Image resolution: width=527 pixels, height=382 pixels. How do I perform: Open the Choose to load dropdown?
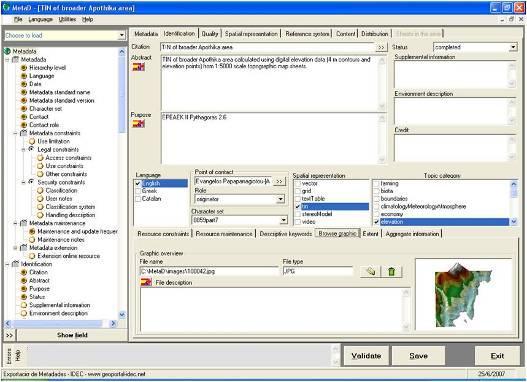(x=122, y=35)
